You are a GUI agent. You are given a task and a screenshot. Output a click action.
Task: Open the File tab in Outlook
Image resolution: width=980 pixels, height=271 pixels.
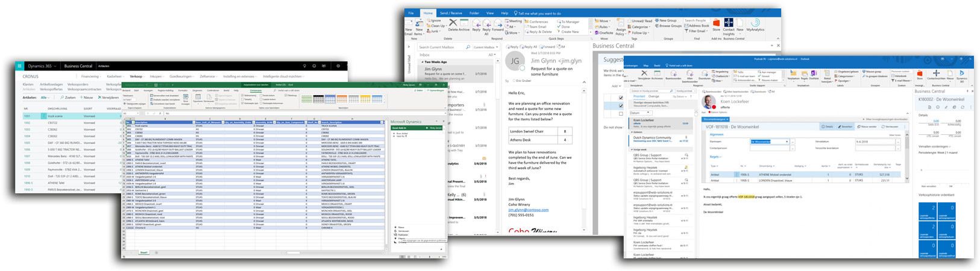click(411, 13)
